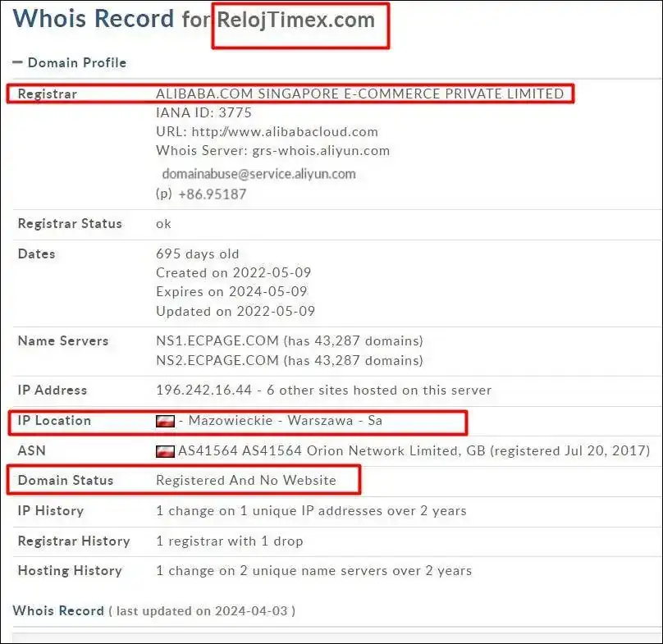Click the IP History row label
663x644 pixels.
click(51, 511)
